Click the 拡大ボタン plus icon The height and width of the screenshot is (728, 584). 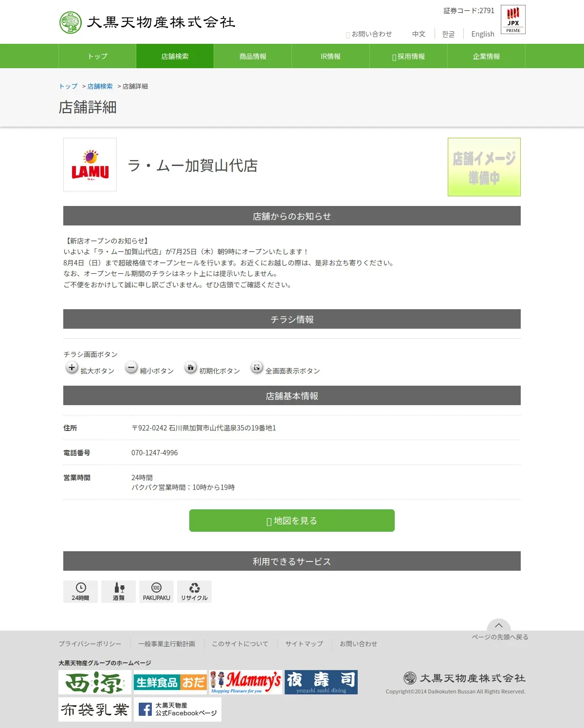[x=72, y=368]
